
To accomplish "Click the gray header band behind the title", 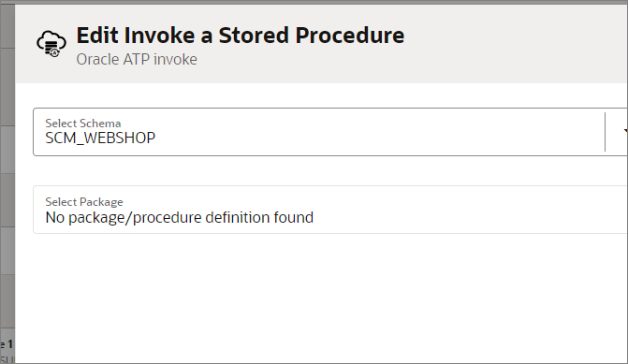I will [x=513, y=44].
